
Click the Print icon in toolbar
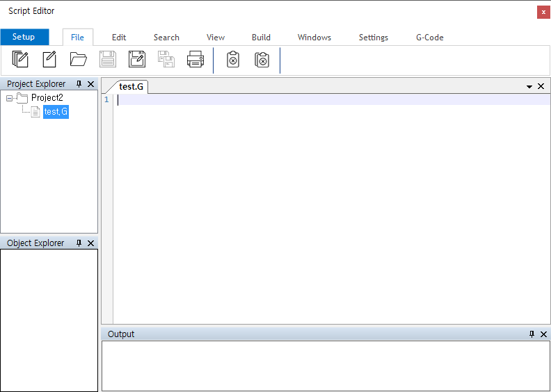[x=195, y=60]
